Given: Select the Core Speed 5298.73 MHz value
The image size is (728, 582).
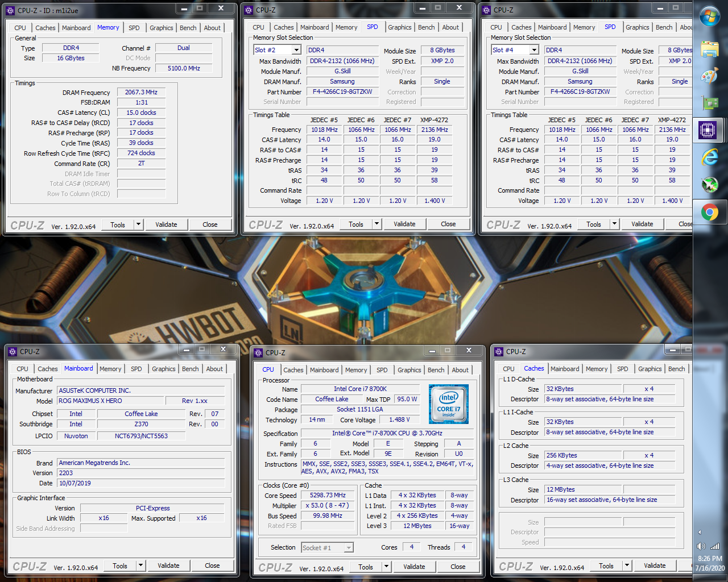Looking at the screenshot, I should pos(328,496).
